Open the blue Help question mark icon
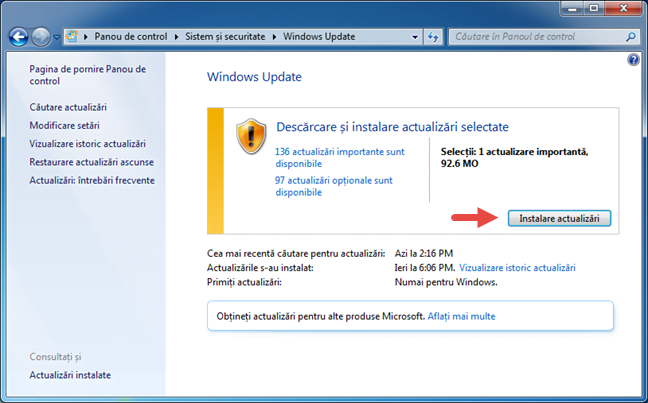The image size is (648, 403). pyautogui.click(x=633, y=60)
